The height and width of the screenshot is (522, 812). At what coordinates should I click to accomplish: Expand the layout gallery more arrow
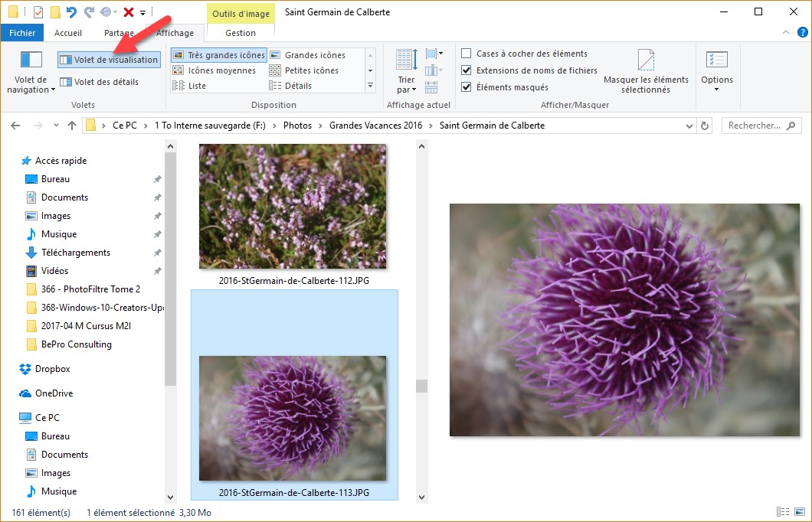371,86
